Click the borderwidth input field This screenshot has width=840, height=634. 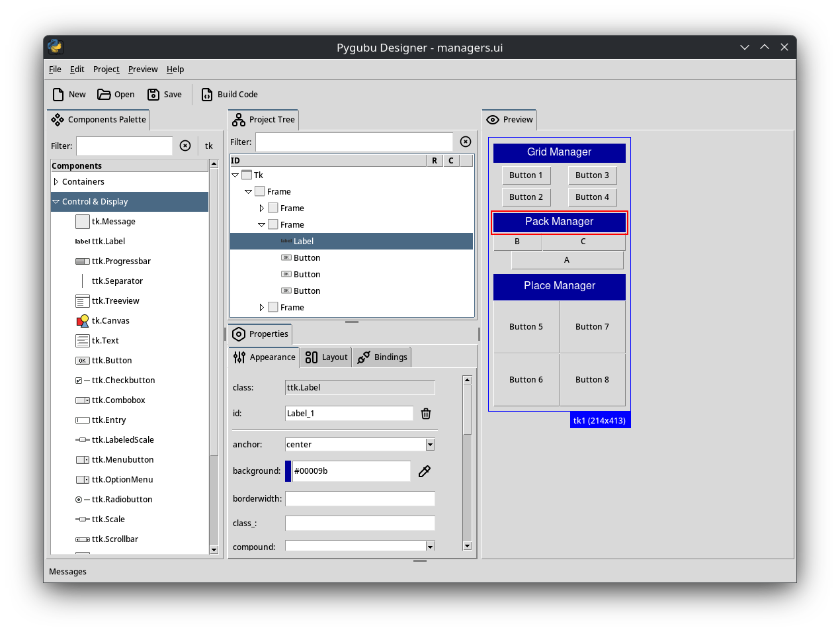click(x=360, y=499)
